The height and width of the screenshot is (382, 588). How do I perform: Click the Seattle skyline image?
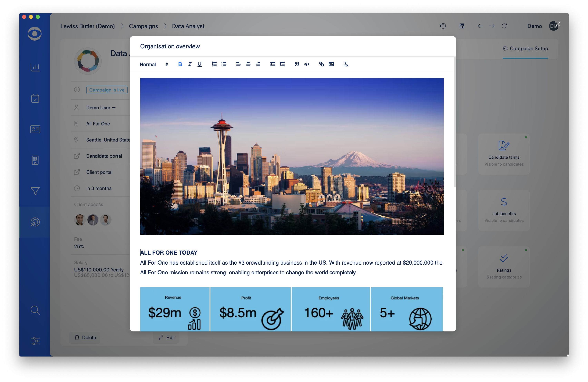click(292, 156)
